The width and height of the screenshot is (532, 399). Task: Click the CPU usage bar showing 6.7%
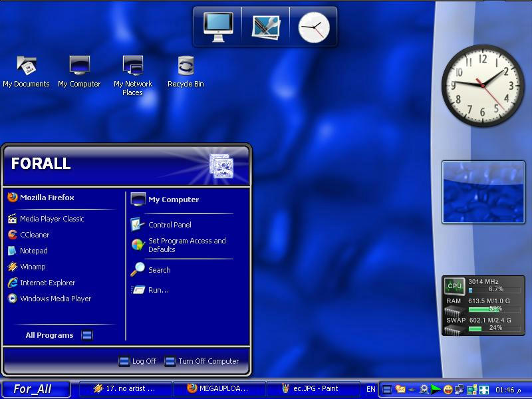point(494,290)
